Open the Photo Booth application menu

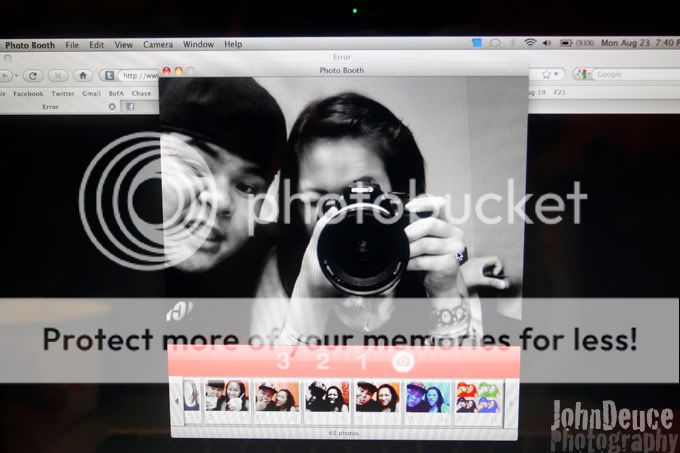tap(30, 45)
